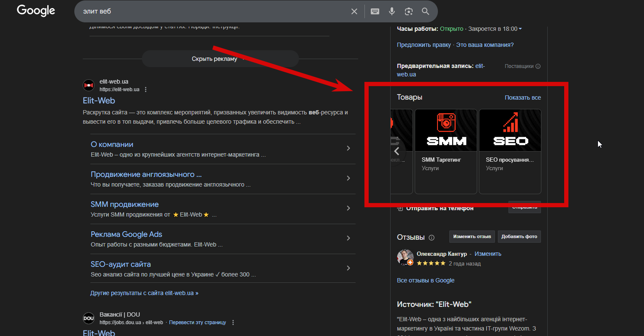Click the Изменить отзыв button
Screen dimensions: 644x336
[472, 237]
